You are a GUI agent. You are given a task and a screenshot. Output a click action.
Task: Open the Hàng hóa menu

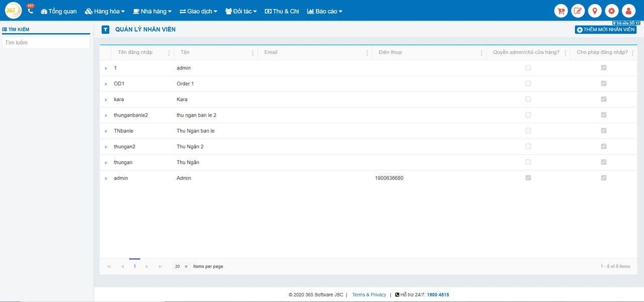point(105,11)
